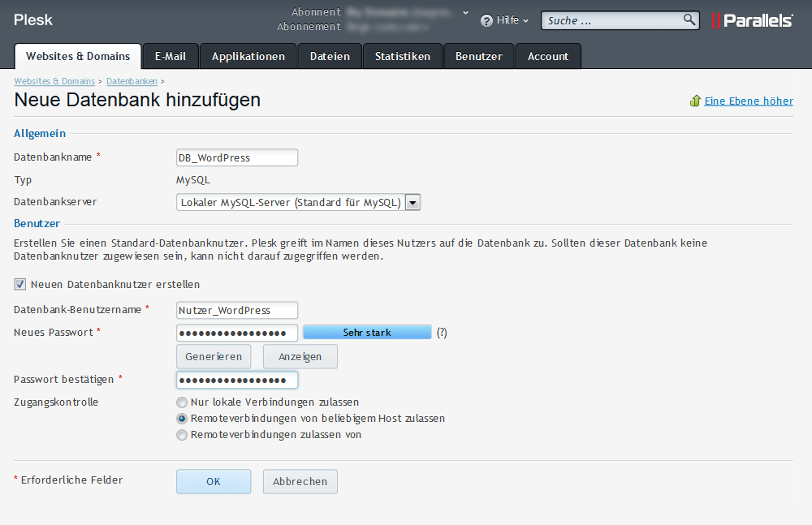This screenshot has width=812, height=525.
Task: Click the chevron next to the Abonnent name
Action: coord(464,12)
